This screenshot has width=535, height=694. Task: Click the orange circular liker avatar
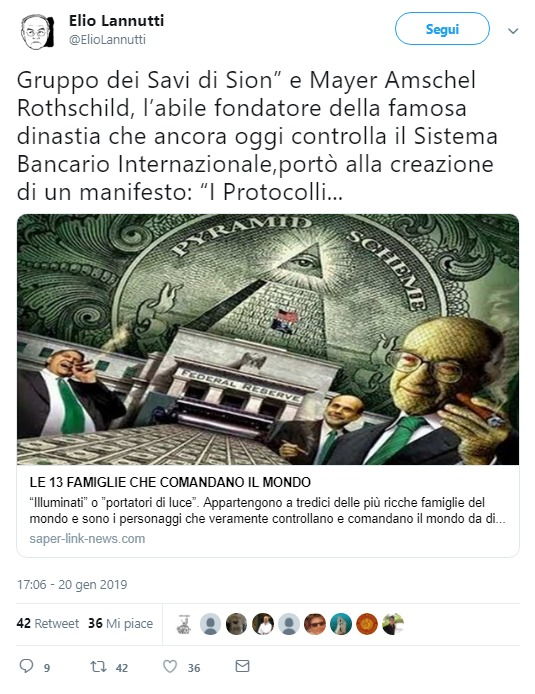pos(367,624)
